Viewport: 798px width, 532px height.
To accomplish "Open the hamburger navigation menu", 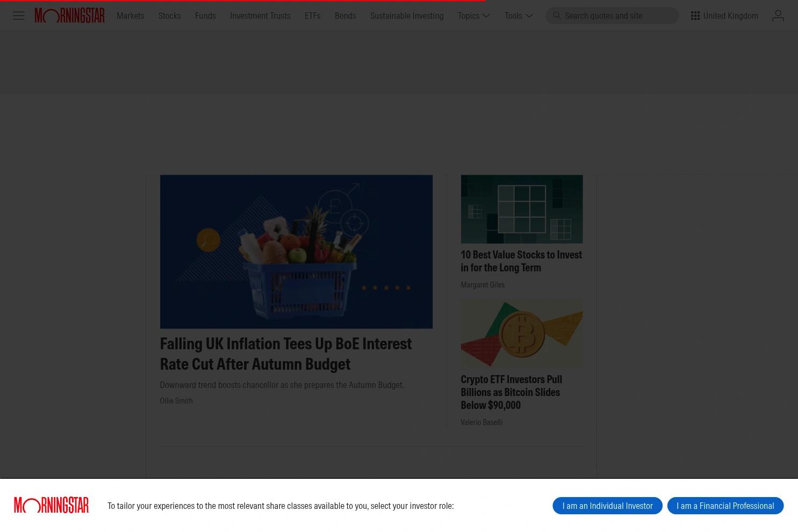I will click(19, 16).
